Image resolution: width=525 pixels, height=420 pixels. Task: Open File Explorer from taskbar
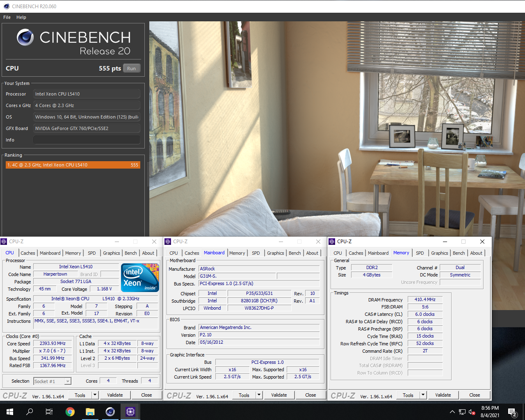tap(90, 412)
